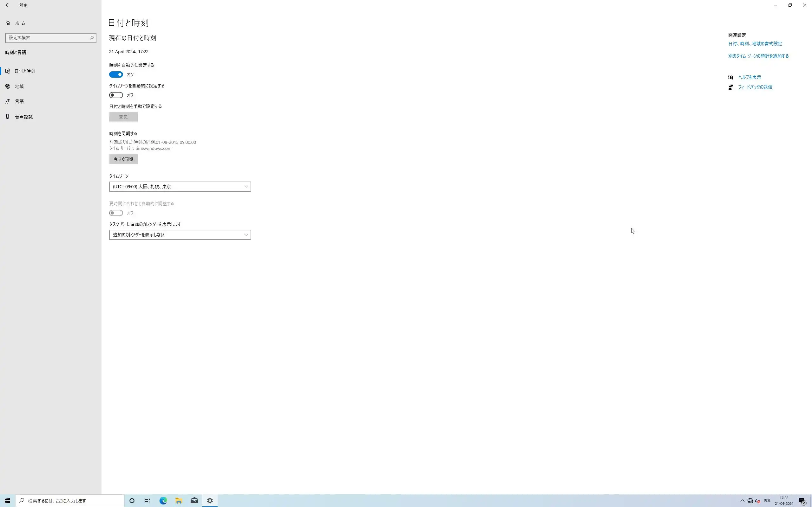Screen dimensions: 812x507
Task: Turn off 時刻を自動的に設定する toggle
Action: (116, 74)
